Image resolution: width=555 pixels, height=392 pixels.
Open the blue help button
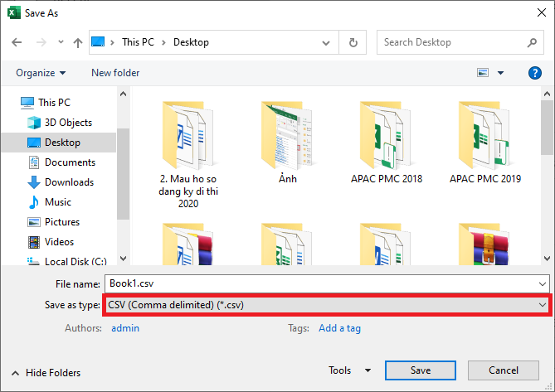point(534,73)
